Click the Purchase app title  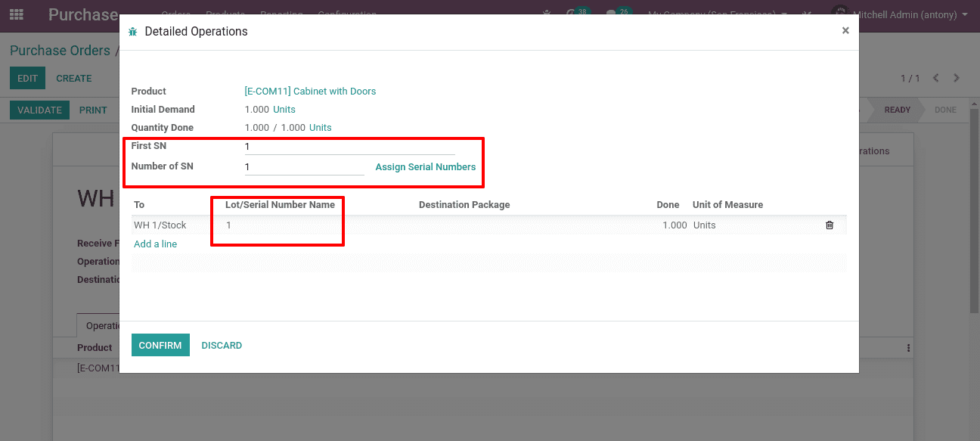[83, 14]
